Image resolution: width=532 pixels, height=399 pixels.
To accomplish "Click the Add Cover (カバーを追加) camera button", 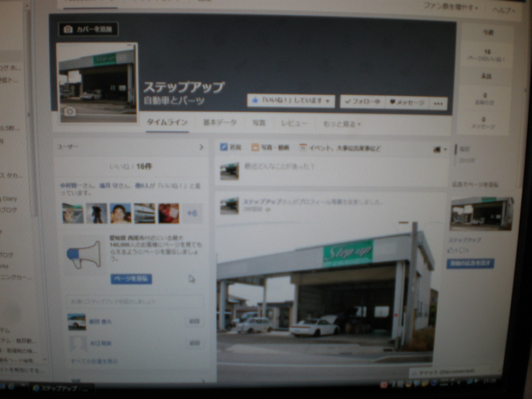I will (88, 29).
